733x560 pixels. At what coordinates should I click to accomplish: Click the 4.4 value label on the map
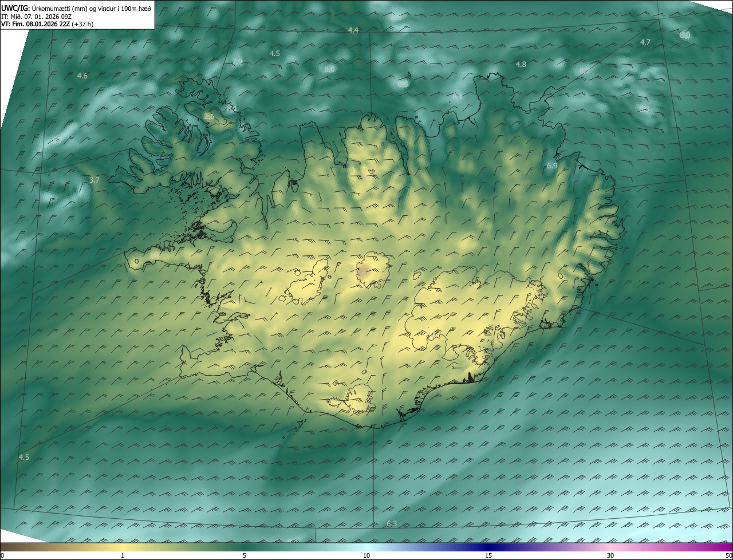pyautogui.click(x=353, y=30)
